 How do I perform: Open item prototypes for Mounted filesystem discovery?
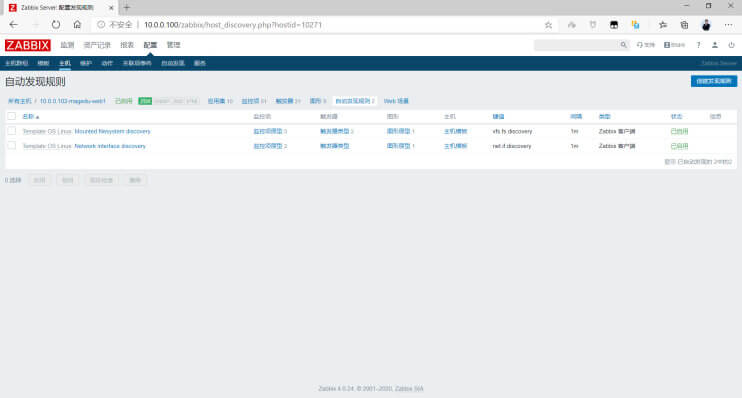click(268, 131)
